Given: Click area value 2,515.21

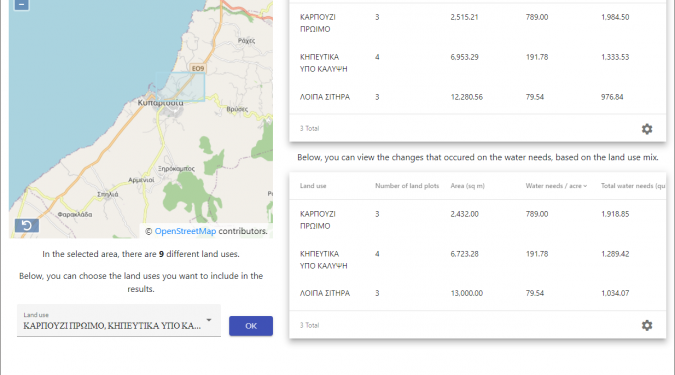Looking at the screenshot, I should (x=464, y=17).
